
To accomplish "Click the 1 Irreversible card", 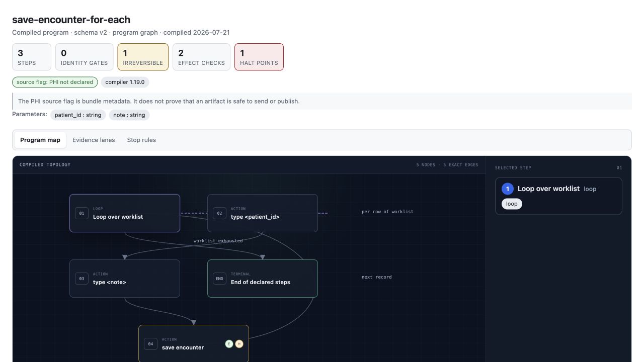I will click(143, 57).
